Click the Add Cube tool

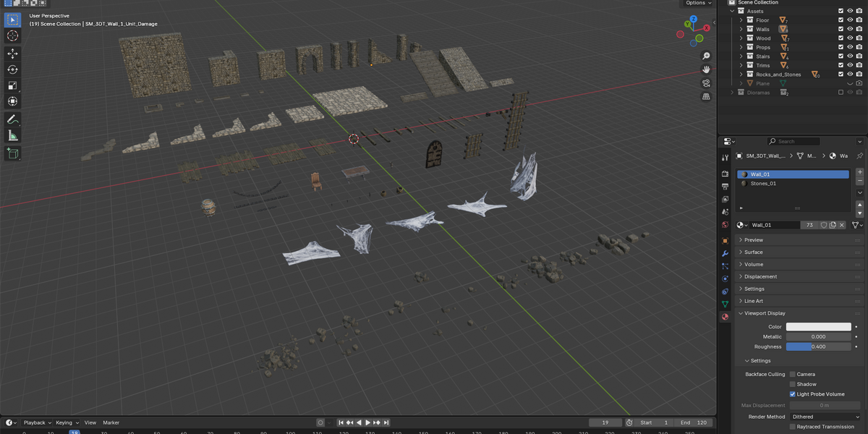coord(13,153)
